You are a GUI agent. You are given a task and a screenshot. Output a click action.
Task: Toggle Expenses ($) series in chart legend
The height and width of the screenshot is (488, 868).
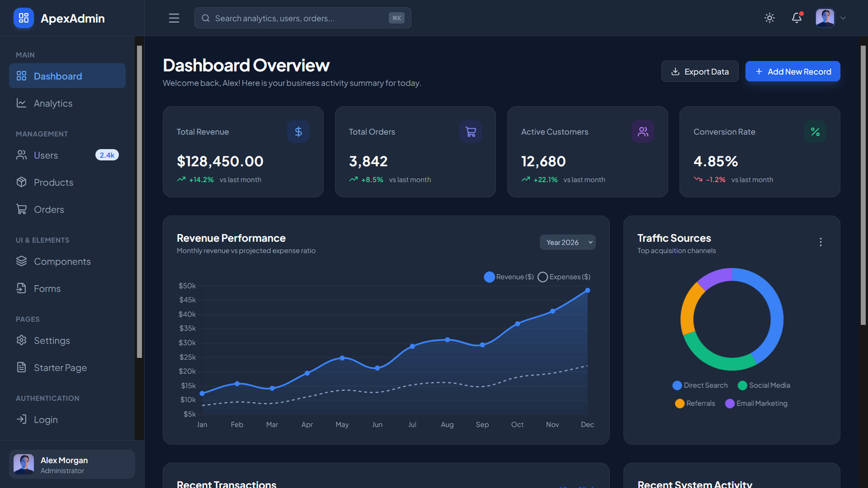tap(564, 277)
